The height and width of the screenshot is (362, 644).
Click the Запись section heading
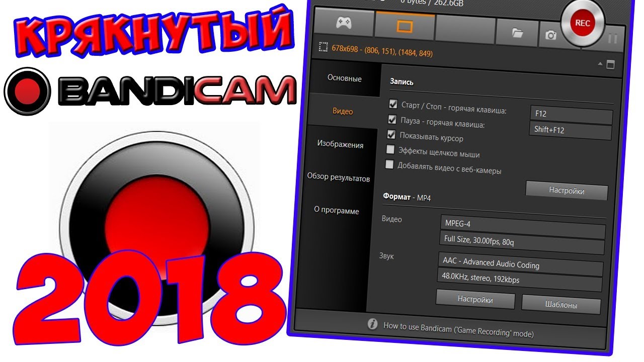[x=401, y=81]
